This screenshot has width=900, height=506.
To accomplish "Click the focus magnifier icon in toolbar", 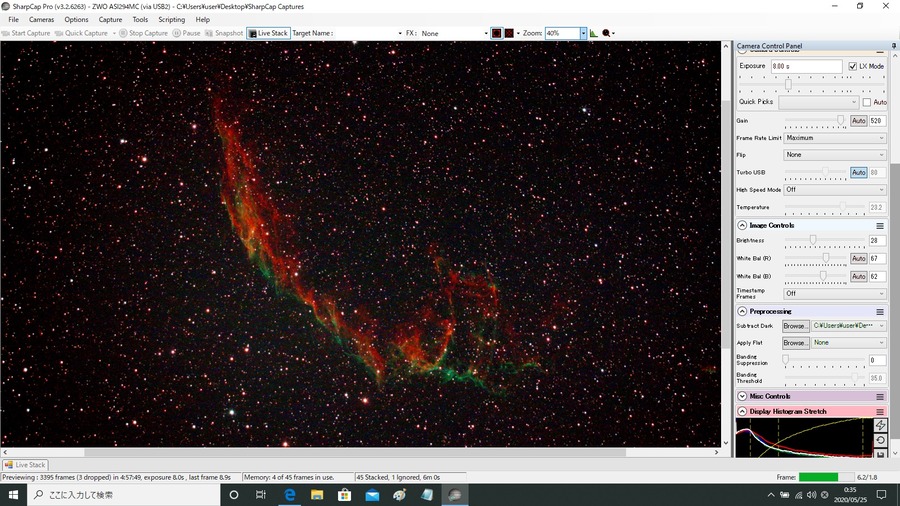I will tap(606, 33).
